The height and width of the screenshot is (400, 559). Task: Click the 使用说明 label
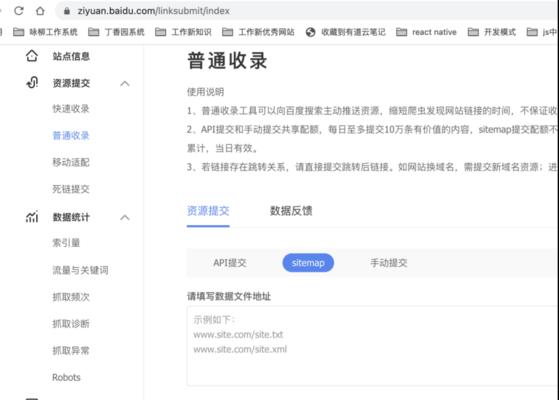tap(205, 92)
